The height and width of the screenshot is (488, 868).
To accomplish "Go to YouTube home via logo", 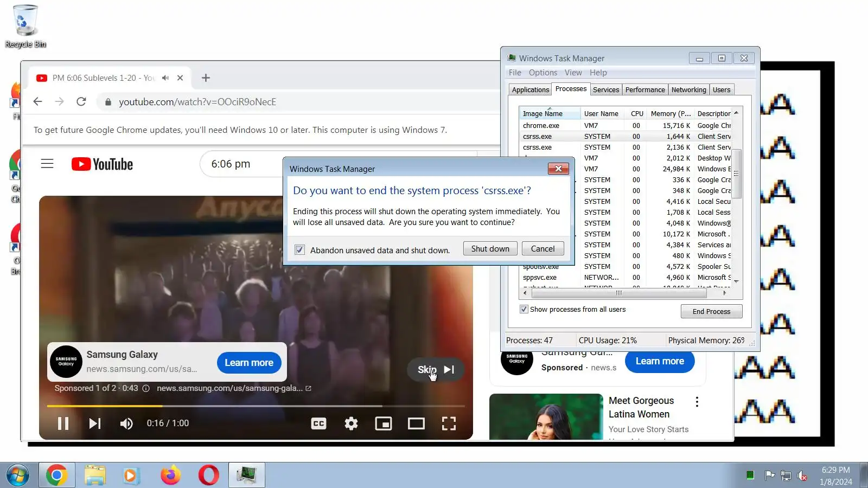I will (x=102, y=164).
